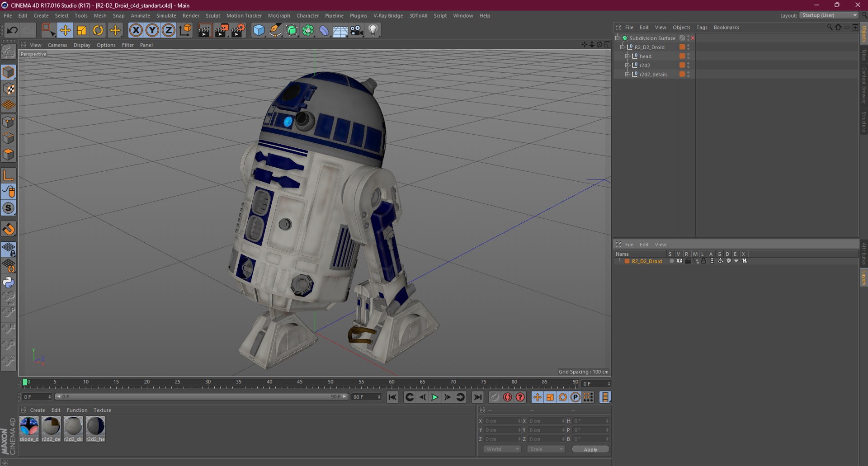
Task: Expand the r2d2 object in tree
Action: (627, 65)
